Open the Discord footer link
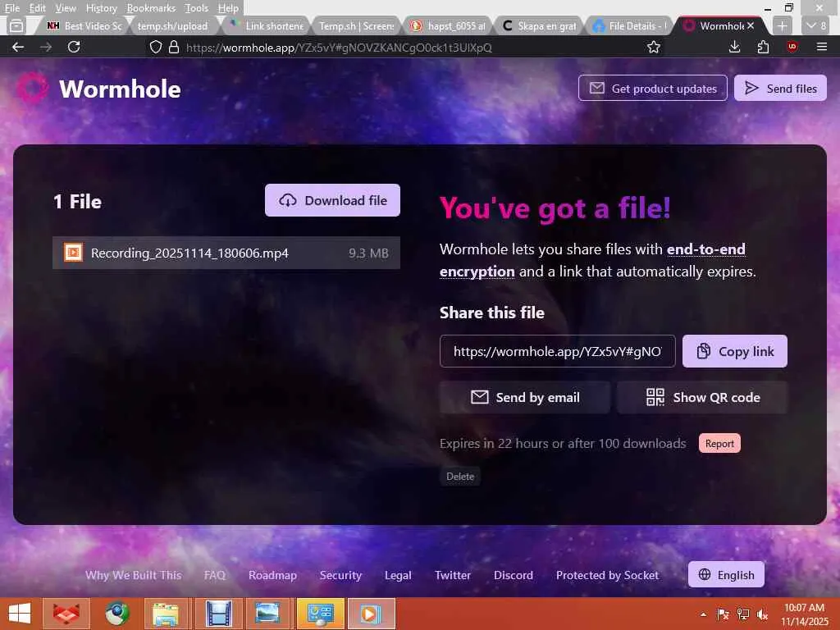 [x=514, y=575]
